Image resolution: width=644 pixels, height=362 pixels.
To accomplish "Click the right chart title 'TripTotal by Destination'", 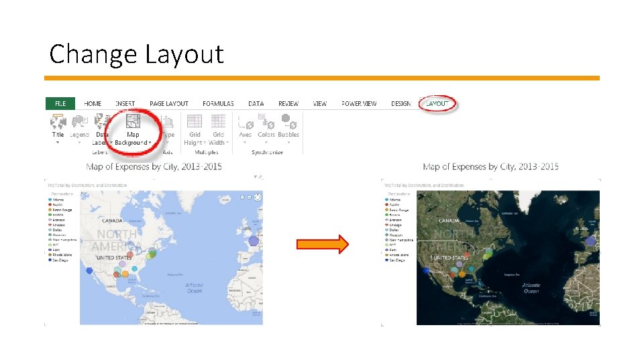I will click(424, 186).
